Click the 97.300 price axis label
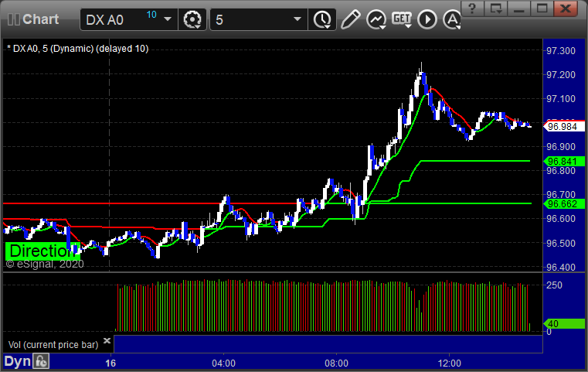Image resolution: width=588 pixels, height=372 pixels. 561,51
